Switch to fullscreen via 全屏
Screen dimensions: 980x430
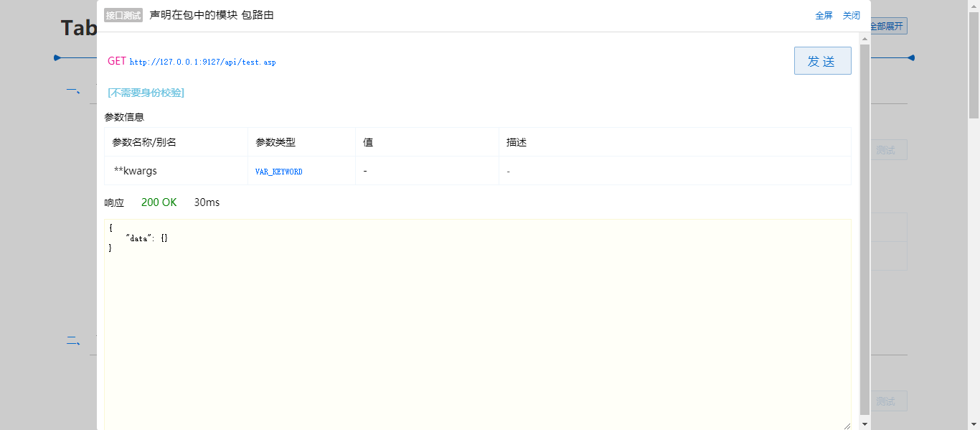pyautogui.click(x=824, y=14)
